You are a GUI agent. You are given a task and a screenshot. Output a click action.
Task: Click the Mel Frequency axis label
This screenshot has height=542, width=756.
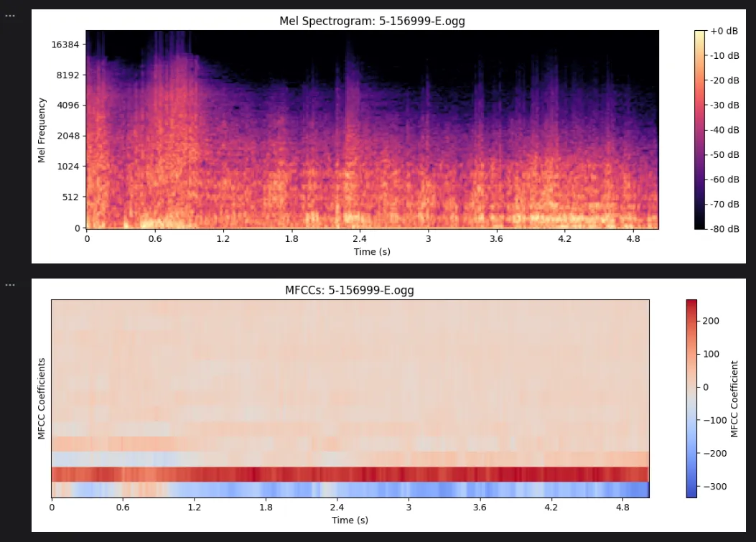point(42,130)
